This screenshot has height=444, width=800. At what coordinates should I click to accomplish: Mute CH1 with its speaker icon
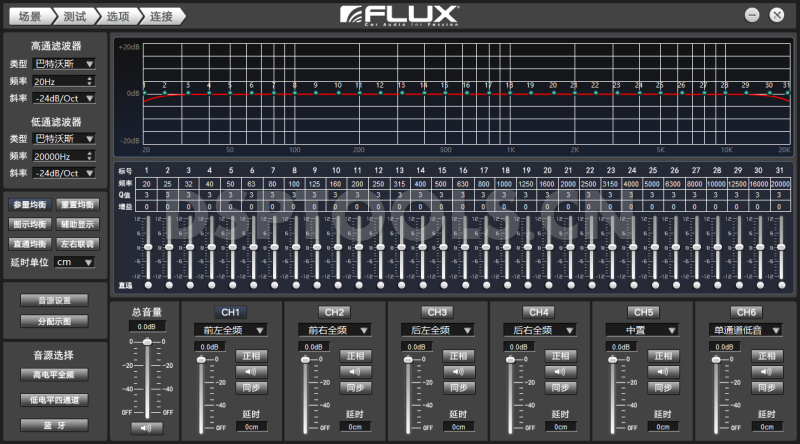point(252,372)
